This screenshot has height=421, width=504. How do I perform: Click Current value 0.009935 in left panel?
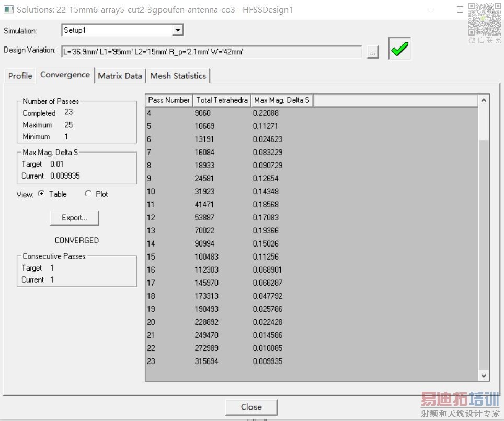65,176
